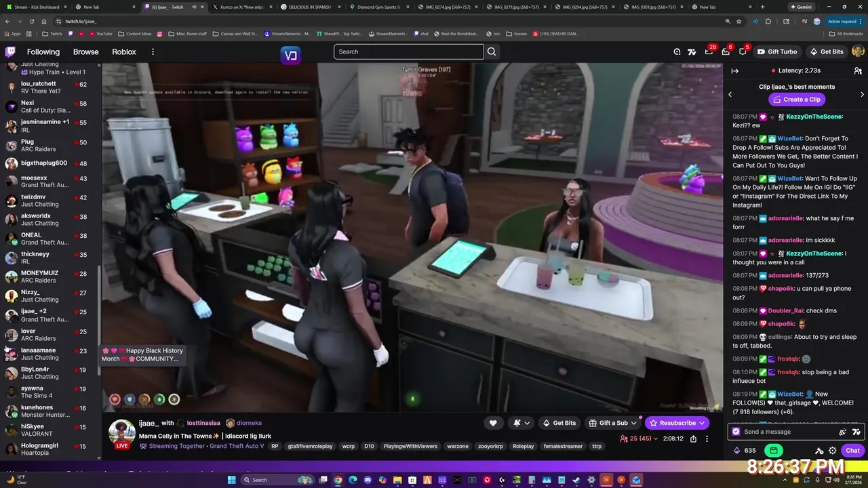Click Windows Start button
This screenshot has width=868, height=488.
[231, 480]
